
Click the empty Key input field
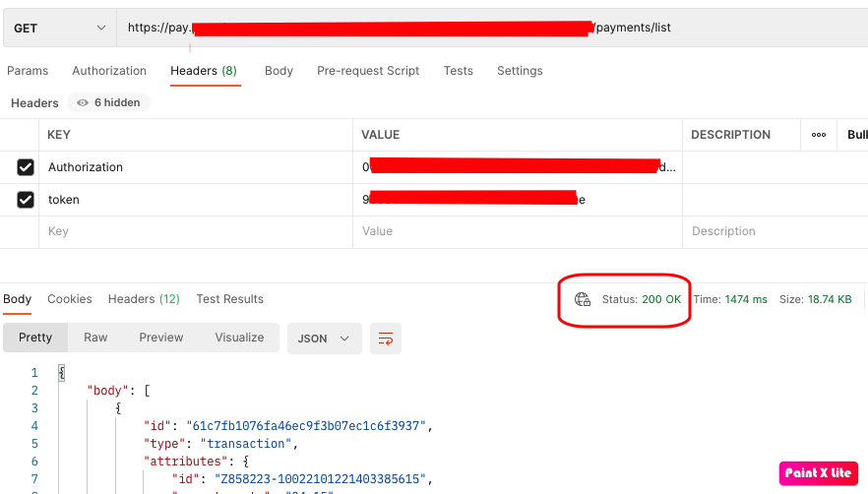[196, 231]
